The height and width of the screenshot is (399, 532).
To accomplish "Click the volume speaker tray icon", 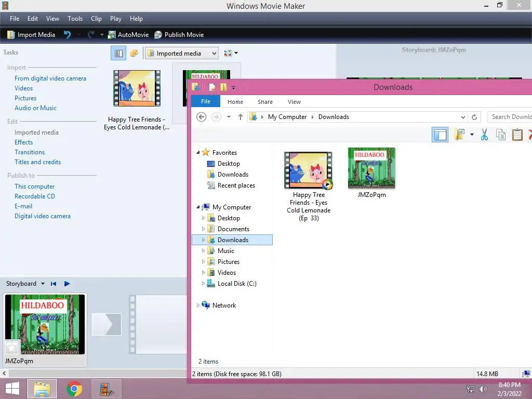I will click(x=483, y=389).
